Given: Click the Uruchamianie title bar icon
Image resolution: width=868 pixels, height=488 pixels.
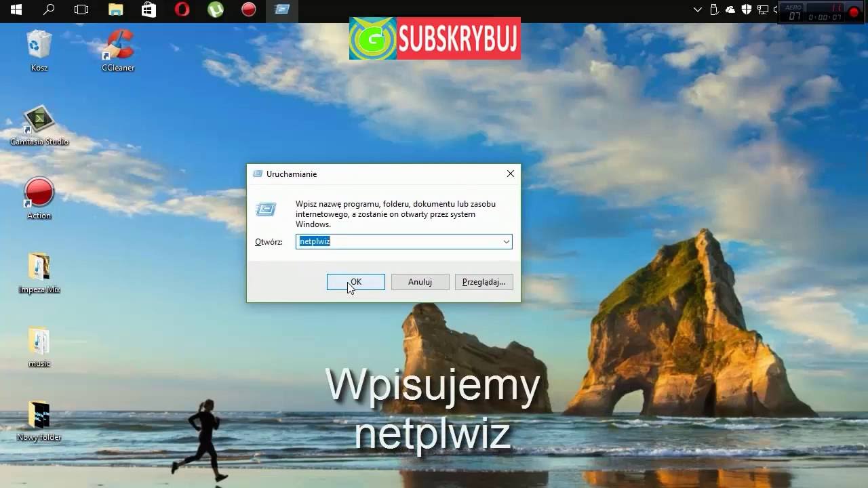Looking at the screenshot, I should (258, 174).
